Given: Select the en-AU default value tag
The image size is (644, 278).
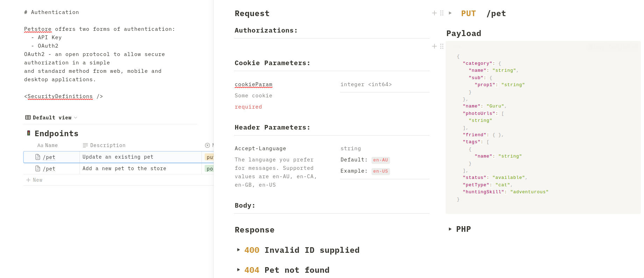Looking at the screenshot, I should click(381, 160).
